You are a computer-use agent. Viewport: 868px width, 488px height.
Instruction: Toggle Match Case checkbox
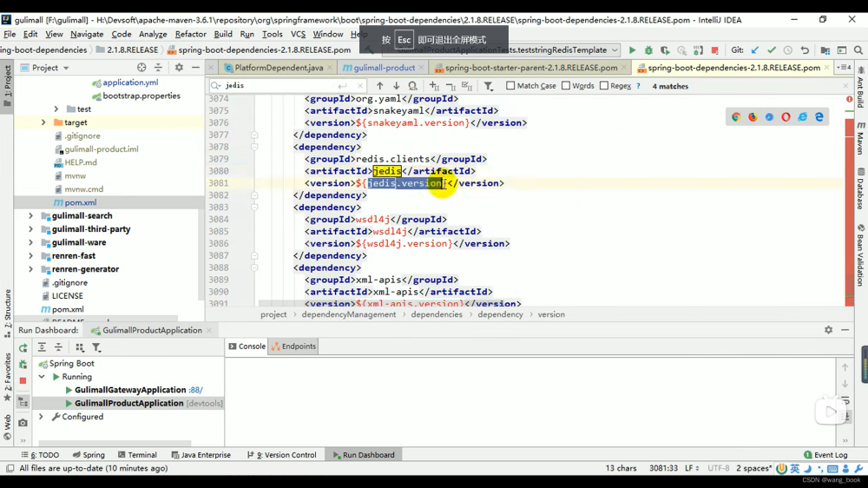510,86
